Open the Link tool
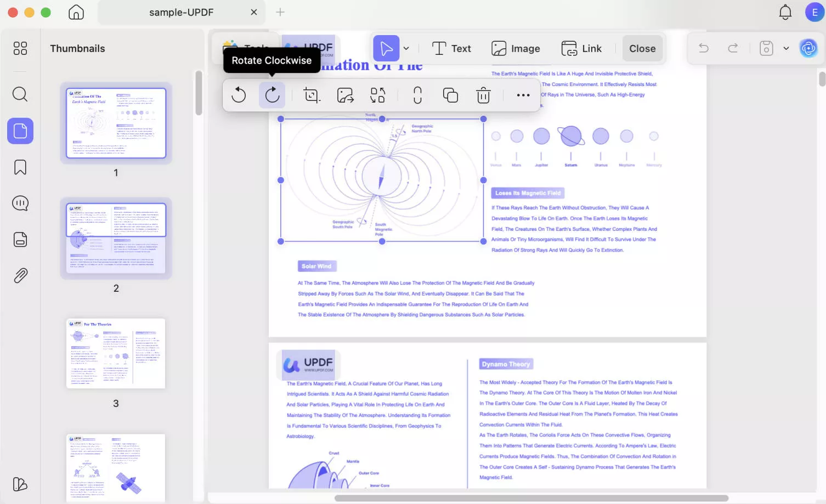Screen dimensions: 826x504 (x=582, y=48)
